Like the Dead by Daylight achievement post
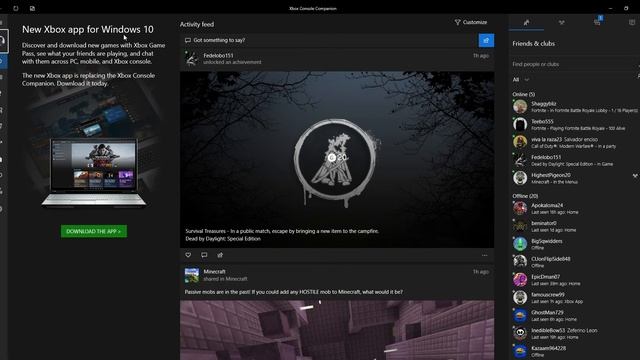The width and height of the screenshot is (640, 360). pyautogui.click(x=188, y=255)
